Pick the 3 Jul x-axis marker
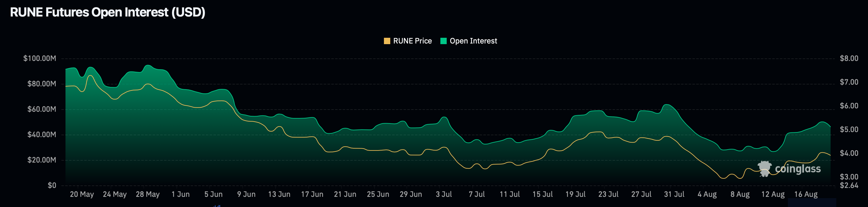 444,194
